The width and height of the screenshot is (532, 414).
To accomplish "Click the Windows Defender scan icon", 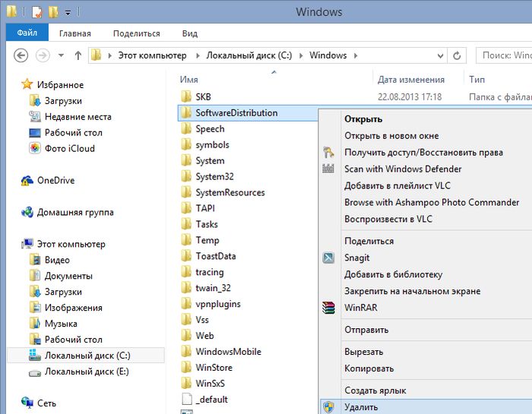I will (328, 169).
